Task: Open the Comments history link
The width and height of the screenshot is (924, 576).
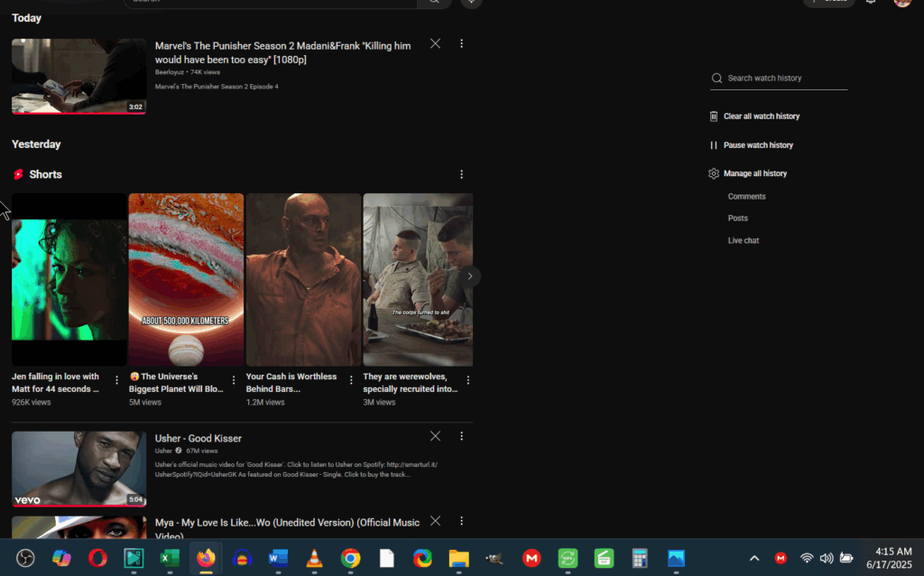Action: click(x=746, y=196)
